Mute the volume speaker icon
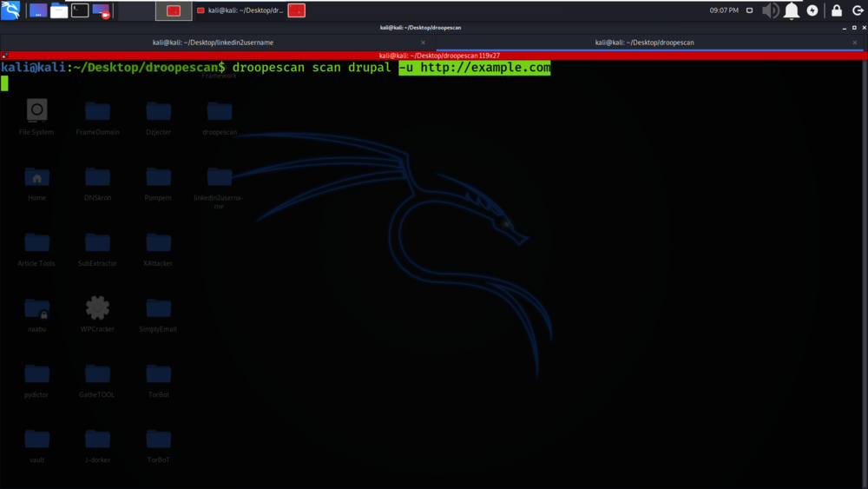The height and width of the screenshot is (489, 868). click(x=770, y=10)
